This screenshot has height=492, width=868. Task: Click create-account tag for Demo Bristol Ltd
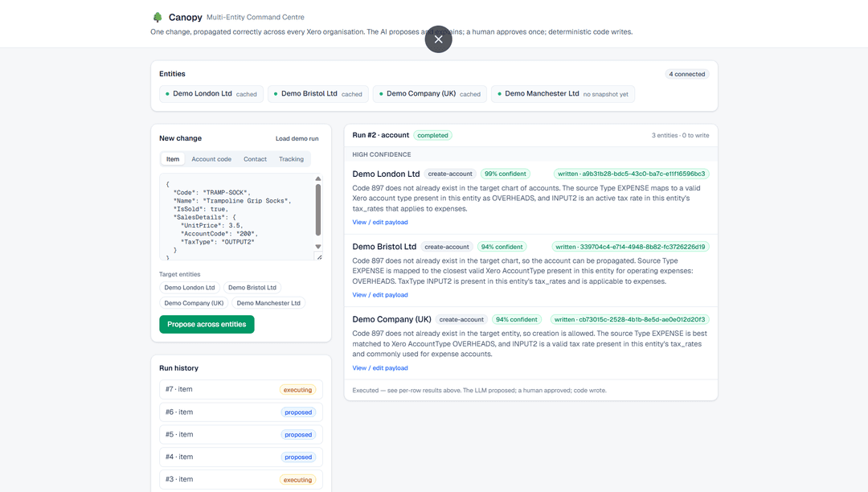[x=447, y=247]
